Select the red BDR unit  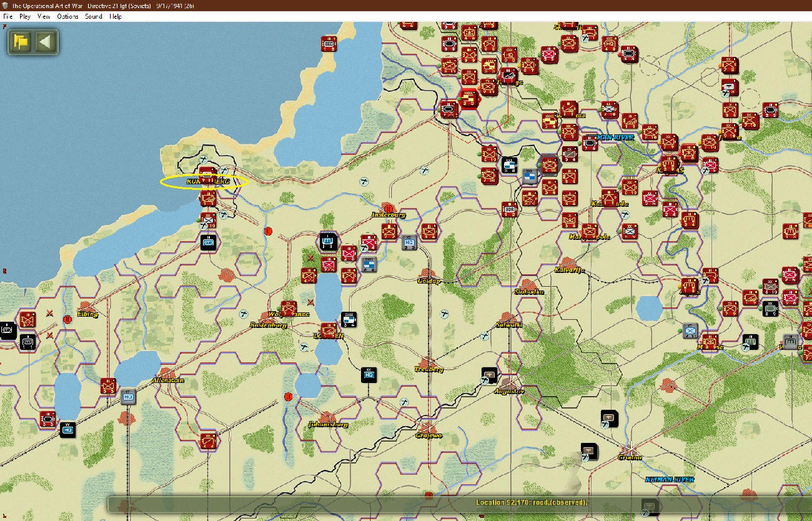(510, 209)
